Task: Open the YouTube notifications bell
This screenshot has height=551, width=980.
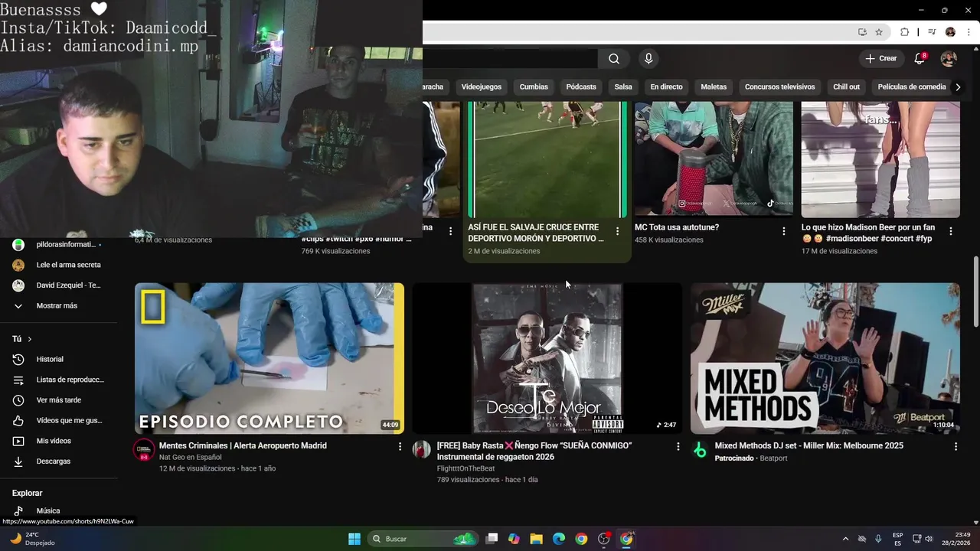Action: (x=920, y=59)
